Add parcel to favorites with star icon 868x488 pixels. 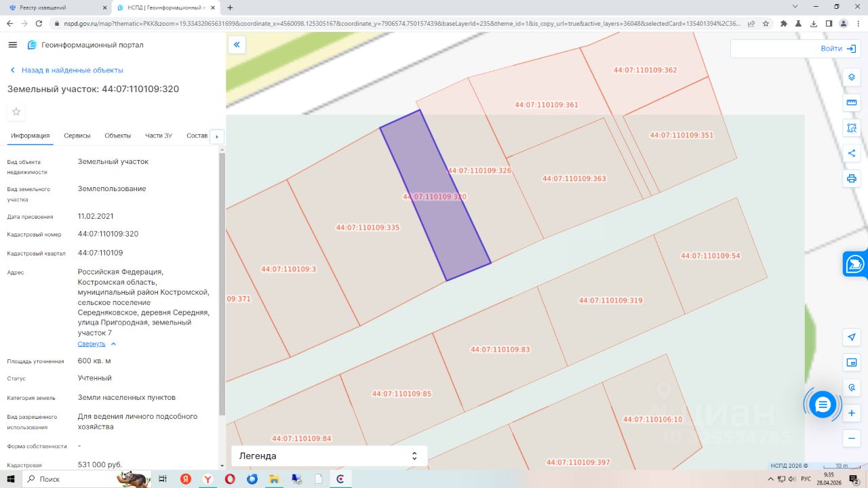click(x=16, y=112)
